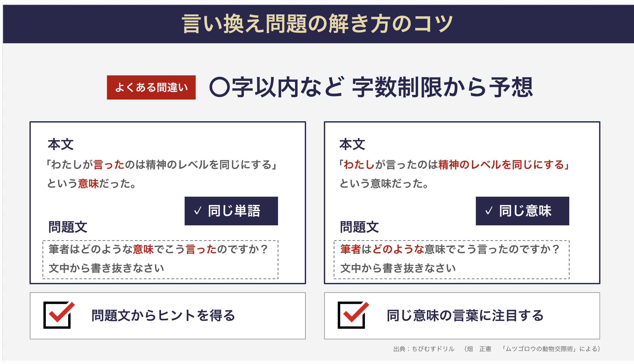Click red phrase 精神のレベルを同じにする in right passage
634x364 pixels.
pos(501,165)
